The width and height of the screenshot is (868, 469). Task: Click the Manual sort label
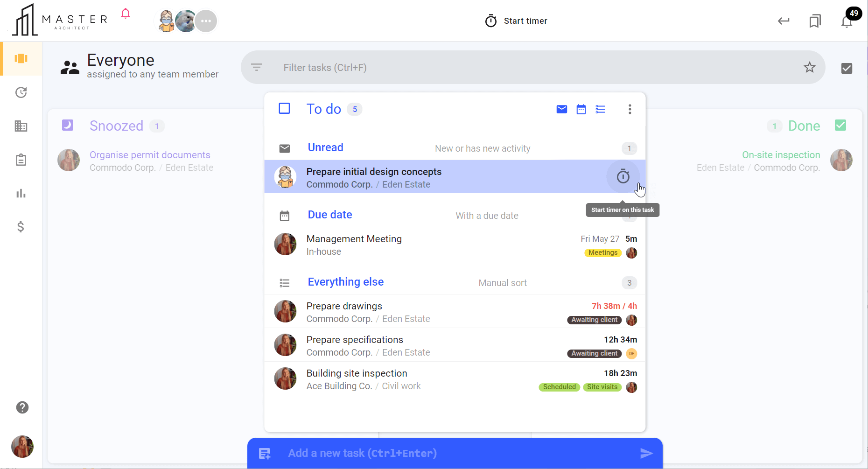click(x=503, y=283)
